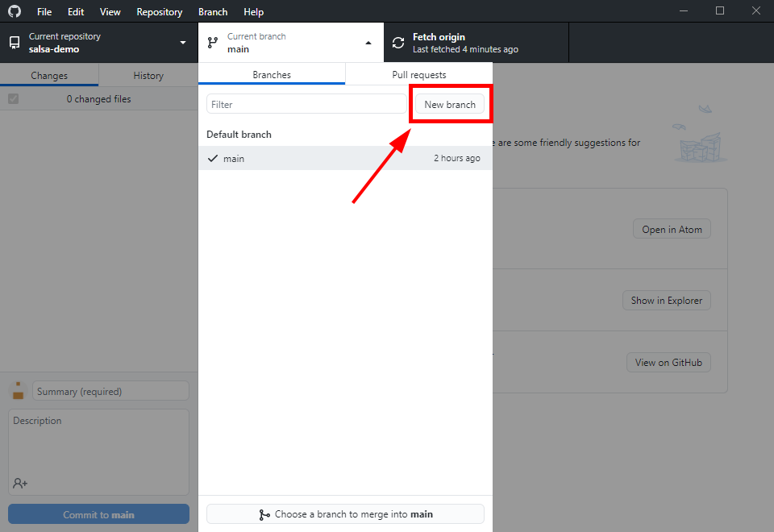Open the Edit menu

[x=76, y=12]
